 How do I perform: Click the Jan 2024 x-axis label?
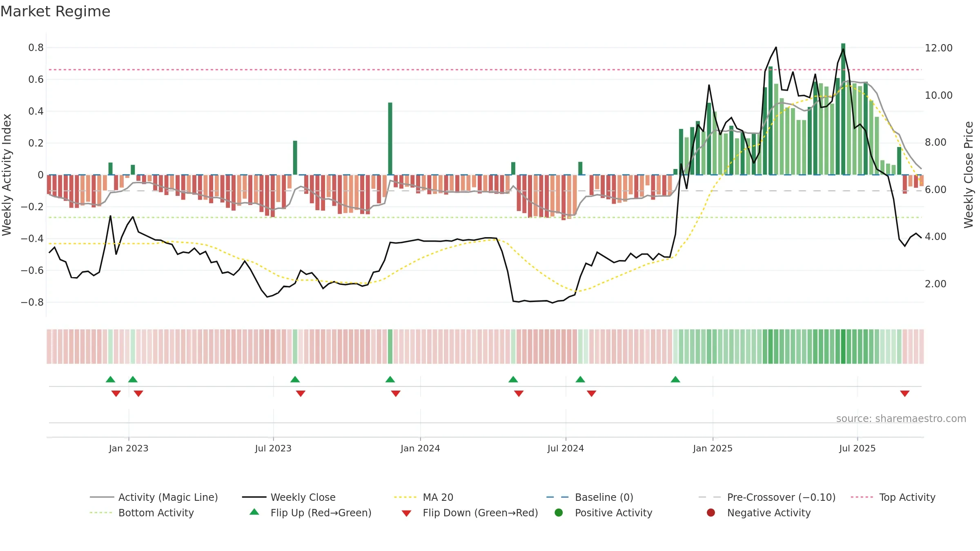click(x=420, y=448)
